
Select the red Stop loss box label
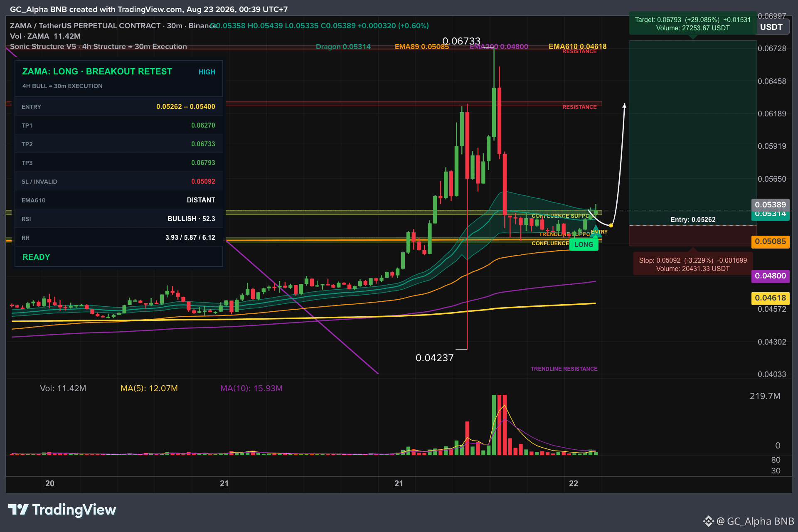693,264
